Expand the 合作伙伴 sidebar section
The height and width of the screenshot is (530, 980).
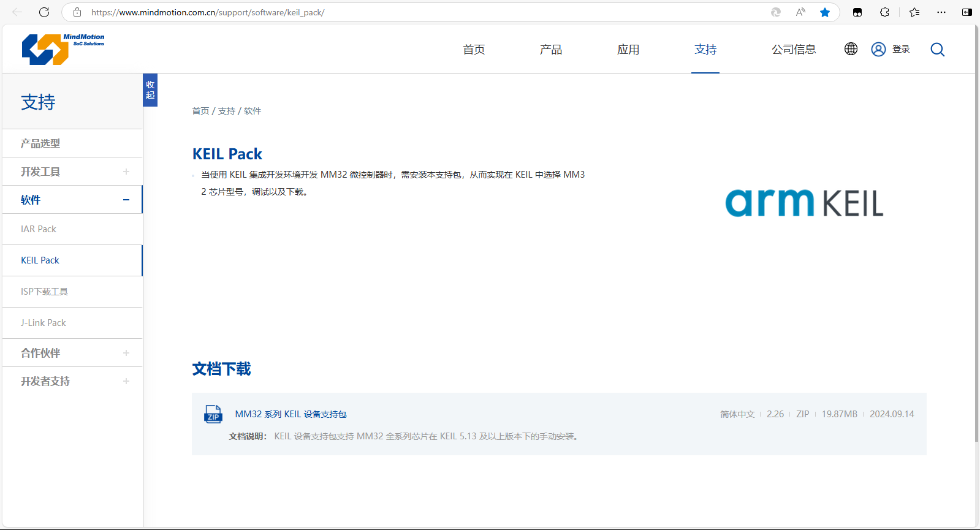point(126,353)
